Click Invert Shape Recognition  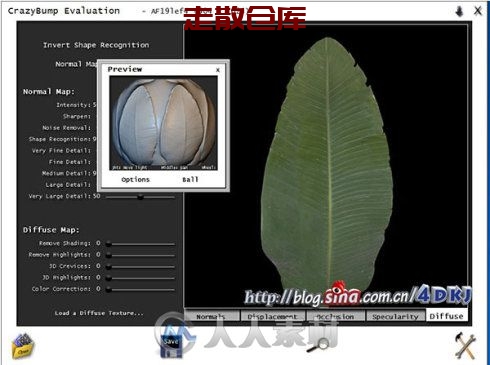[x=96, y=45]
